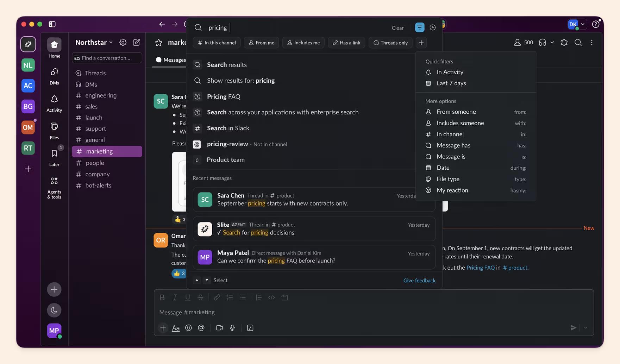Screen dimensions: 620x364
Task: Switch to the RT workspace
Action: [x=28, y=148]
